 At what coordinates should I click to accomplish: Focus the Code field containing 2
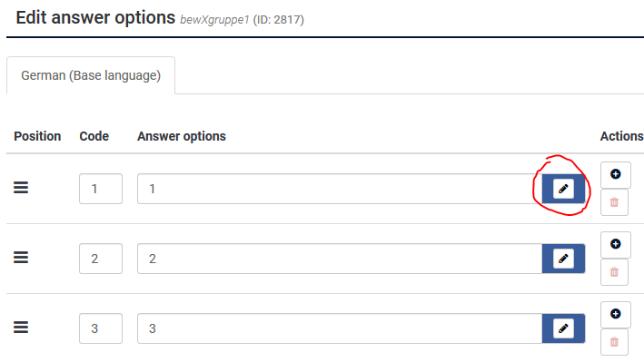click(101, 259)
